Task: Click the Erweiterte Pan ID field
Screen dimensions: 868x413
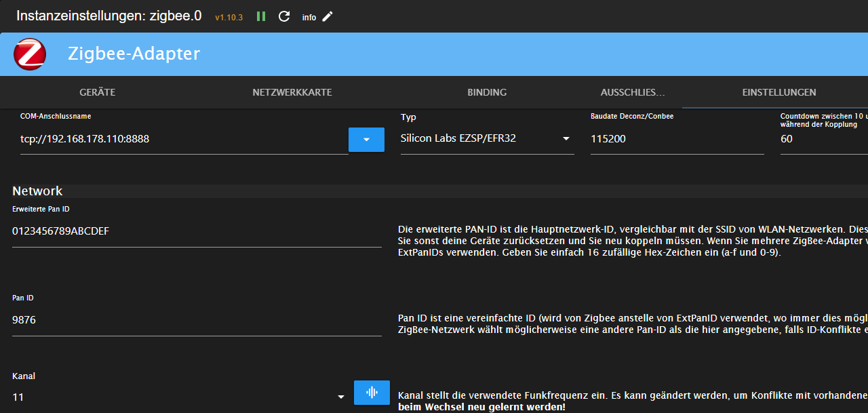Action: pos(197,231)
